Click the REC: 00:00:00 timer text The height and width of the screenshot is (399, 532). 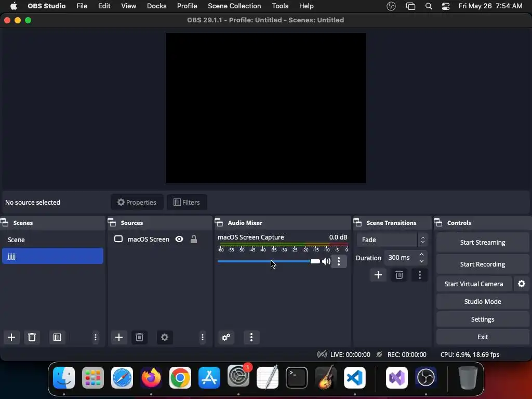(407, 354)
